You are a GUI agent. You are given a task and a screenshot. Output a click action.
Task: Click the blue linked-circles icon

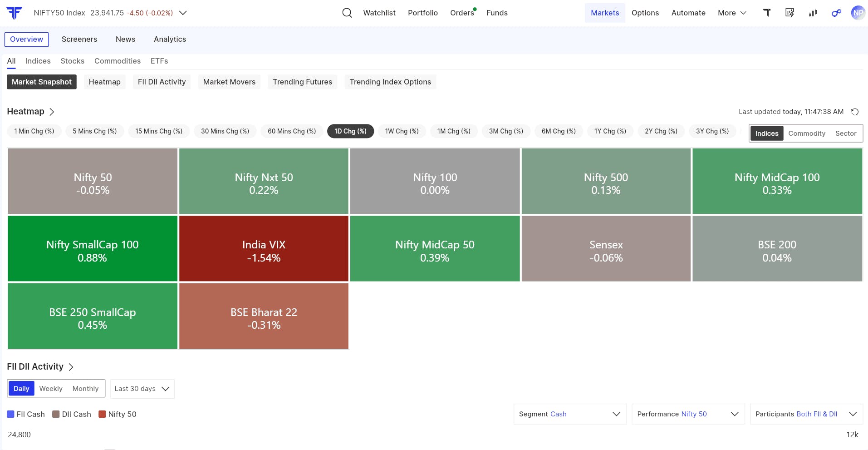point(836,13)
